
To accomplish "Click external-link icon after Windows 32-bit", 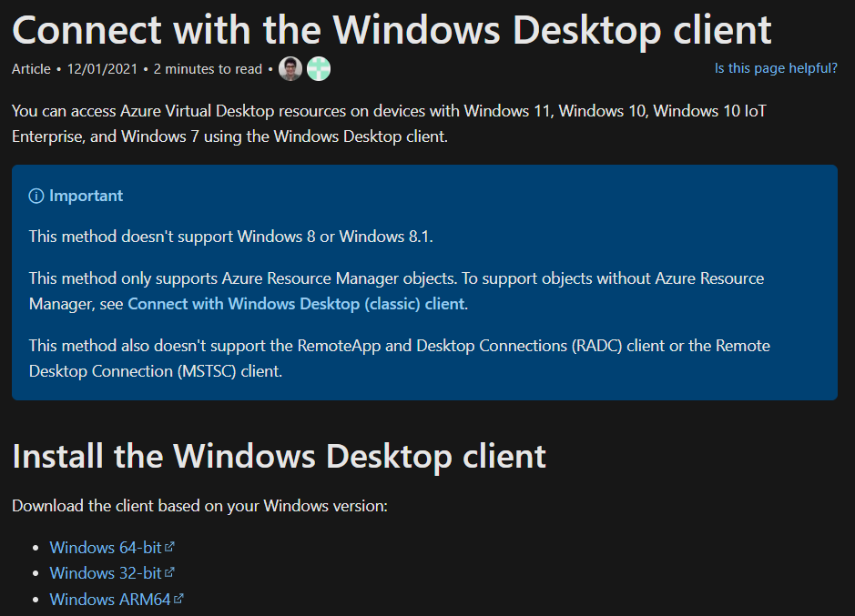I will pyautogui.click(x=169, y=571).
